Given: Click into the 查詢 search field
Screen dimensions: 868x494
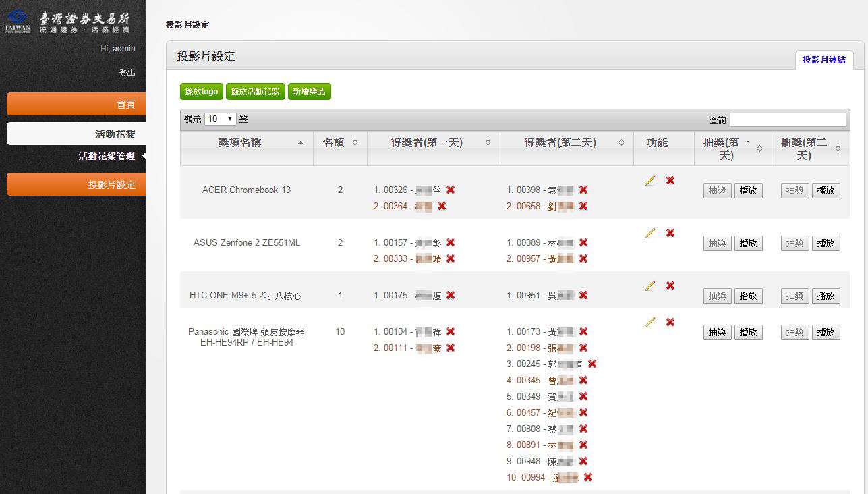Looking at the screenshot, I should (788, 119).
